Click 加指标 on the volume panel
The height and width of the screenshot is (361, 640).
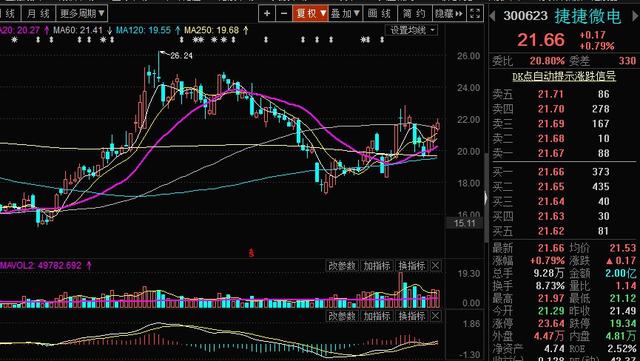[377, 266]
